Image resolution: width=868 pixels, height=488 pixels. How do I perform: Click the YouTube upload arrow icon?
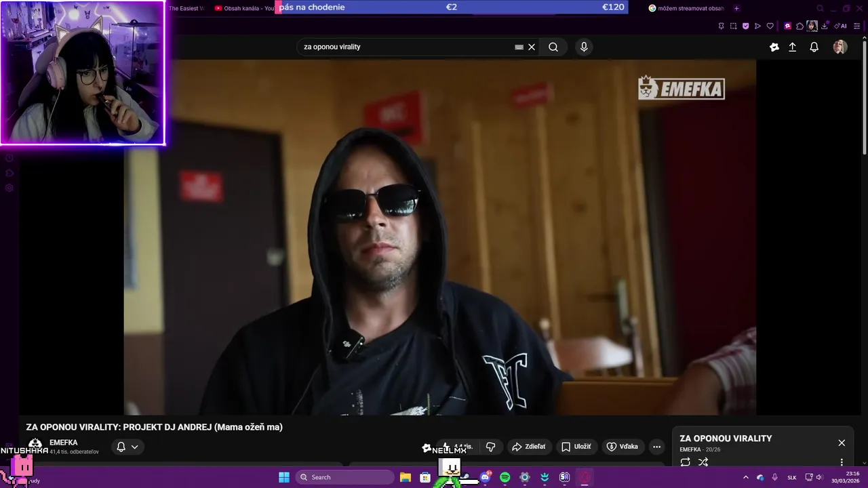[792, 47]
